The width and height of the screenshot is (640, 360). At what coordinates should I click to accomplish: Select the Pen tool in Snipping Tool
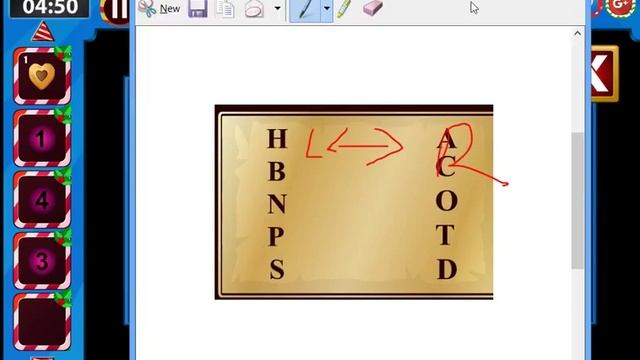(x=305, y=10)
